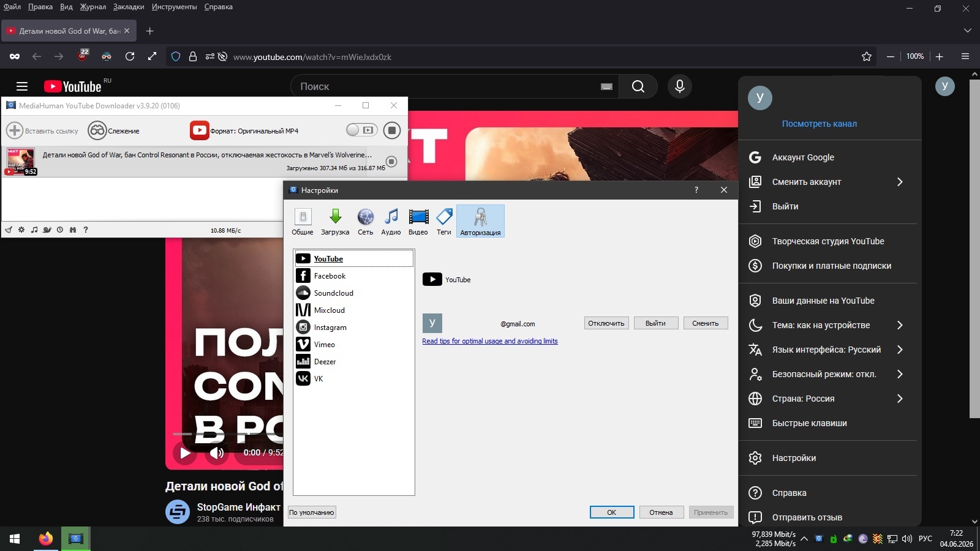The height and width of the screenshot is (551, 980).
Task: Open the Формат: Оригинальный MP4 selector
Action: click(244, 130)
